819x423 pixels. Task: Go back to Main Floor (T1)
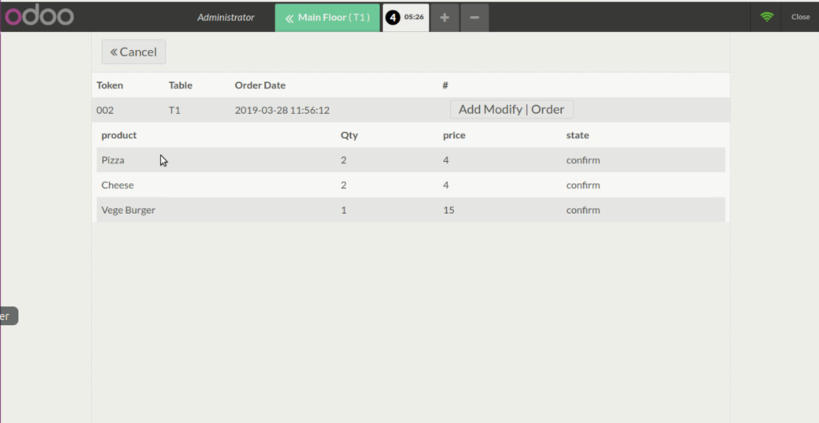point(327,18)
